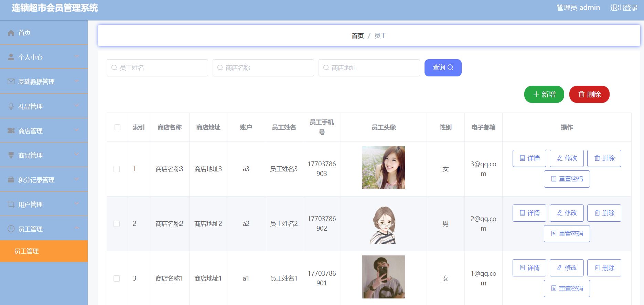Click the trash icon on red 删除 button
Screen dimensions: 644x305
tap(581, 94)
